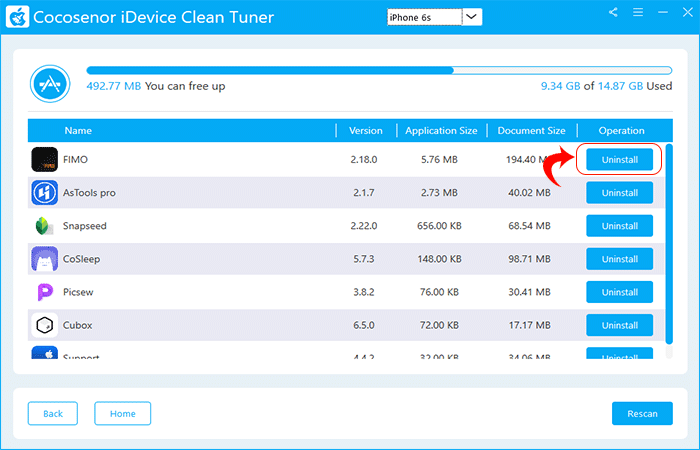Sort by Version column header

click(366, 130)
